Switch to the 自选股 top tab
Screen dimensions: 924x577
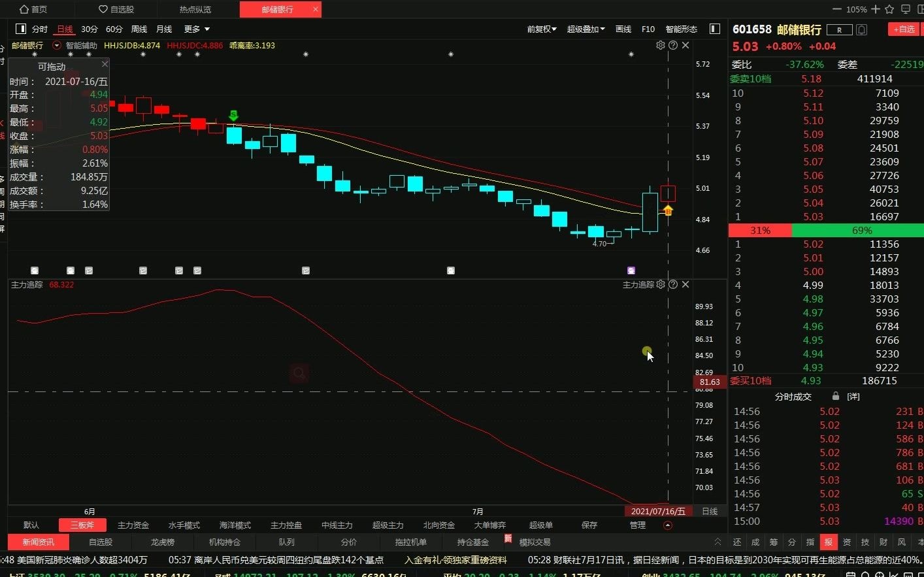116,9
